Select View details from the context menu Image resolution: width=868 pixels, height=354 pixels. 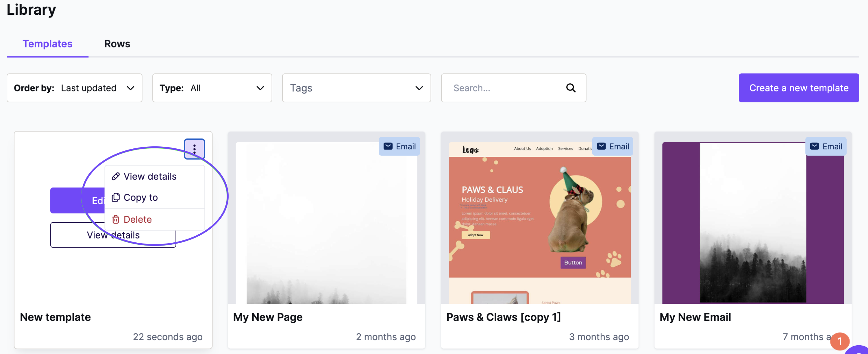pyautogui.click(x=149, y=175)
